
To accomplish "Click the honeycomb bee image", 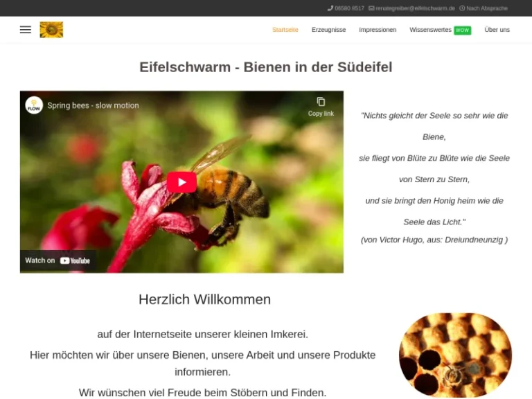I will (x=455, y=355).
